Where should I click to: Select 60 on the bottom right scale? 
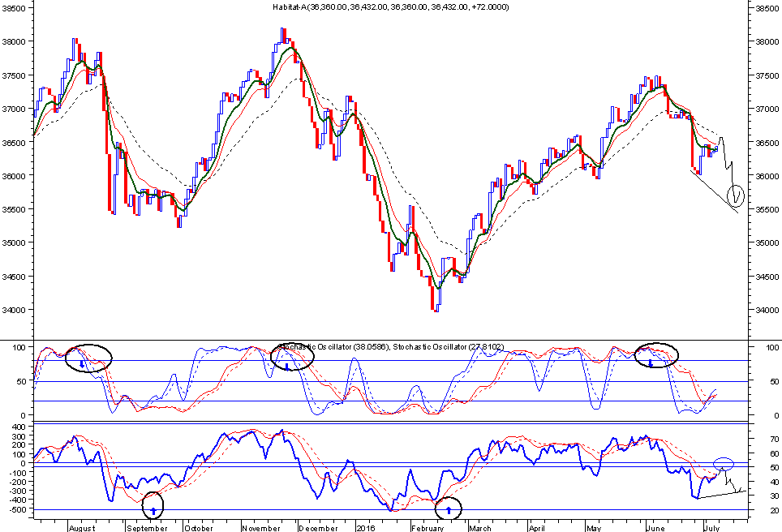[775, 453]
